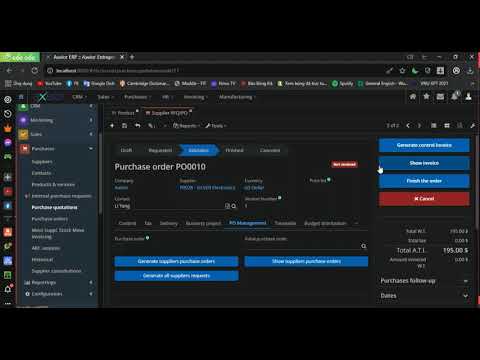
Task: Open the Messenger icon in the browser sidebar
Action: click(8, 143)
